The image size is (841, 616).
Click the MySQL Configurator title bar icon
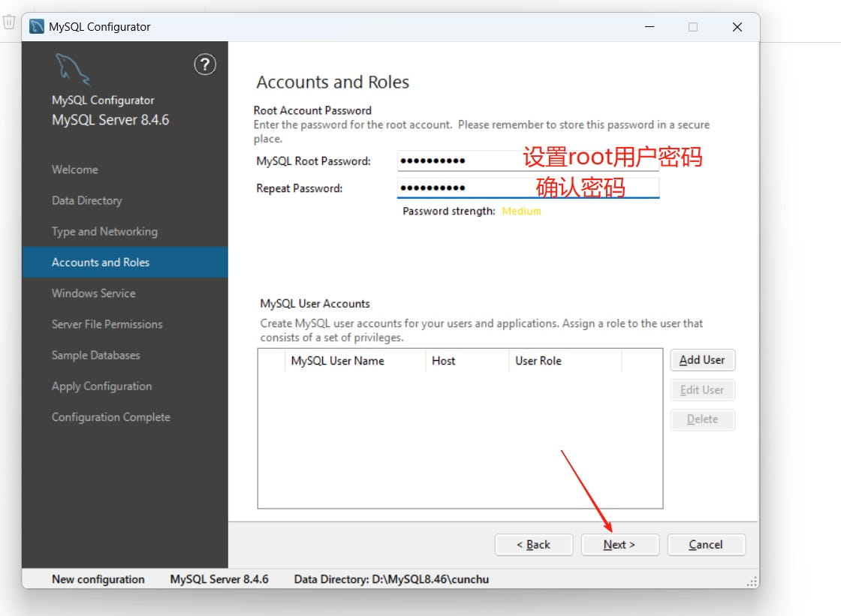[x=37, y=26]
